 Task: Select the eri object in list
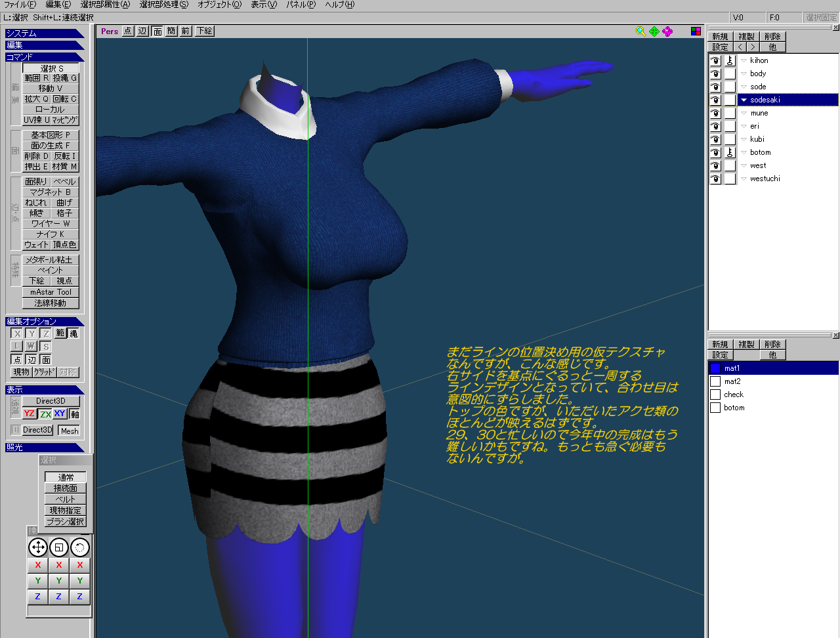[755, 126]
